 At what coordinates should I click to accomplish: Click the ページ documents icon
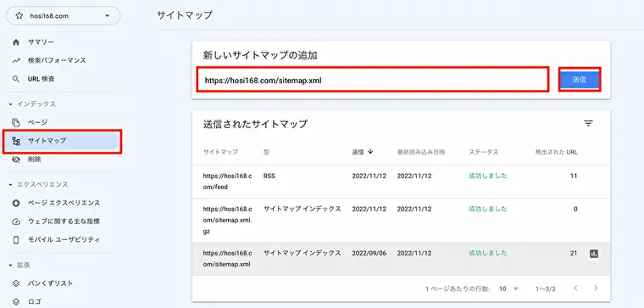tap(16, 122)
